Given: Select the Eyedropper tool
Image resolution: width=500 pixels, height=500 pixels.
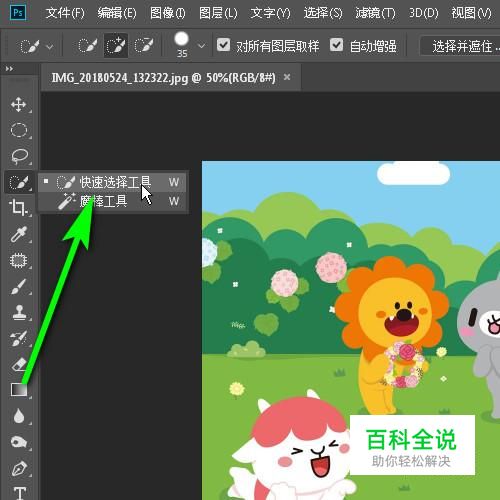Looking at the screenshot, I should coord(19,234).
